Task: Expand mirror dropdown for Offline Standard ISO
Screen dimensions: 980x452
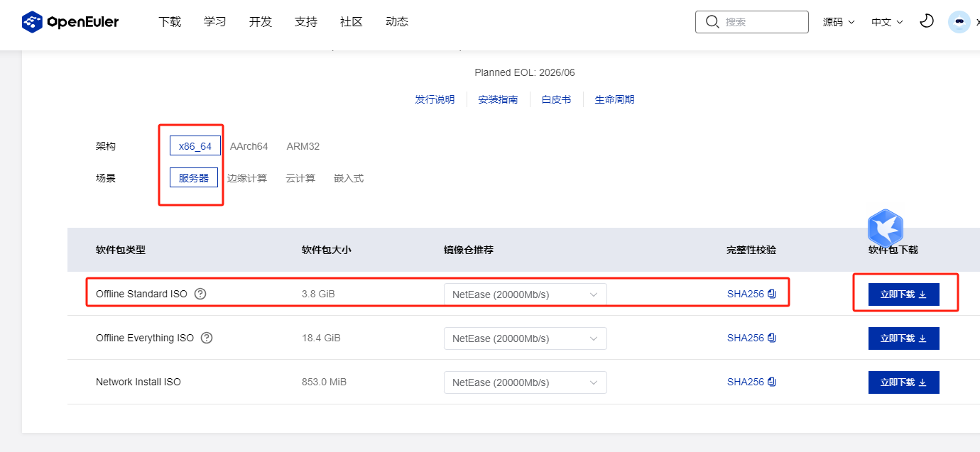Action: tap(525, 294)
